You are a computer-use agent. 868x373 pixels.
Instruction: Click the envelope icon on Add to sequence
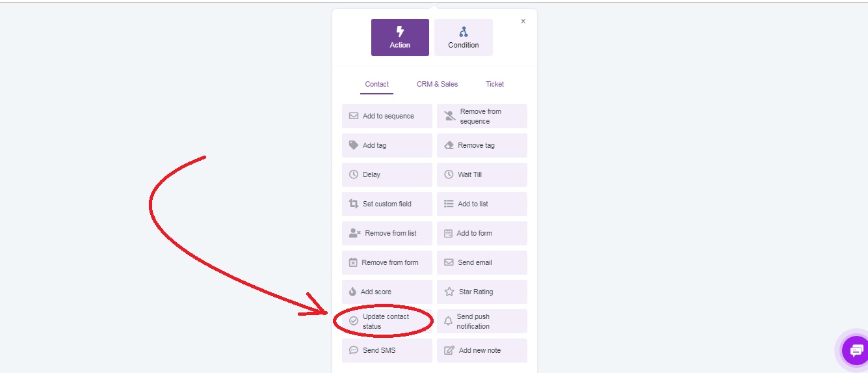(x=354, y=117)
